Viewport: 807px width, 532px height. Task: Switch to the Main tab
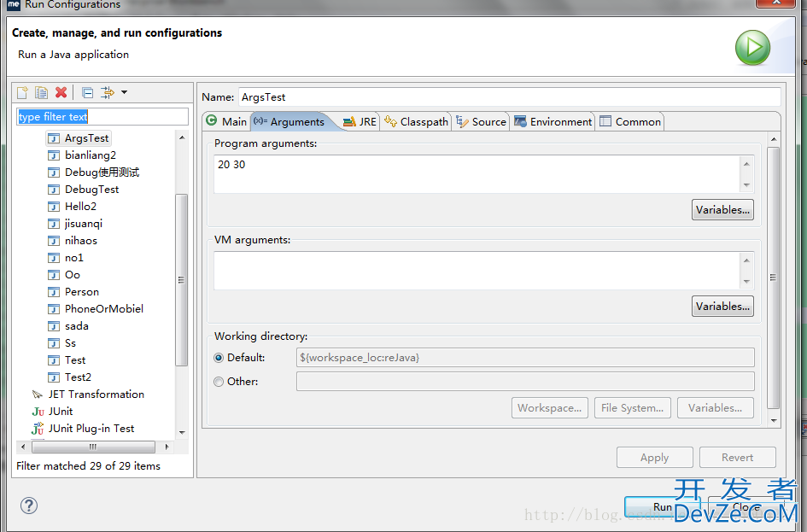(x=226, y=121)
